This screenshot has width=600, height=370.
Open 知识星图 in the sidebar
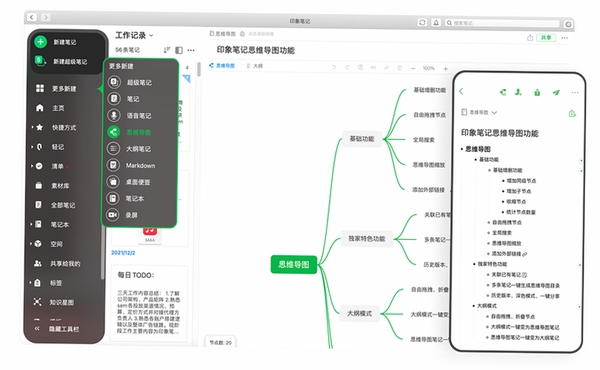54,302
